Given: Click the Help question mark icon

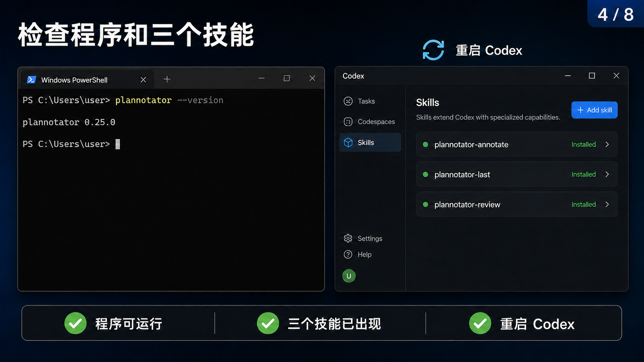Looking at the screenshot, I should [348, 255].
